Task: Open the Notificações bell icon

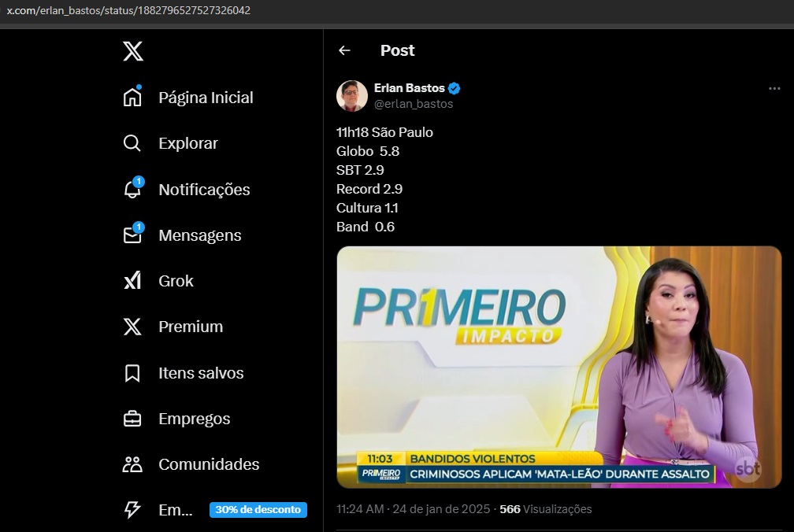Action: (132, 190)
